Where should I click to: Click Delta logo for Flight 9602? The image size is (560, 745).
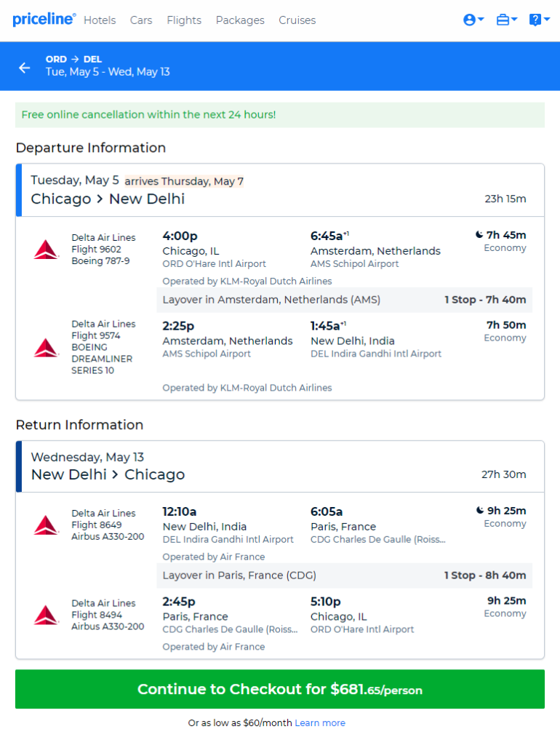[x=46, y=250]
